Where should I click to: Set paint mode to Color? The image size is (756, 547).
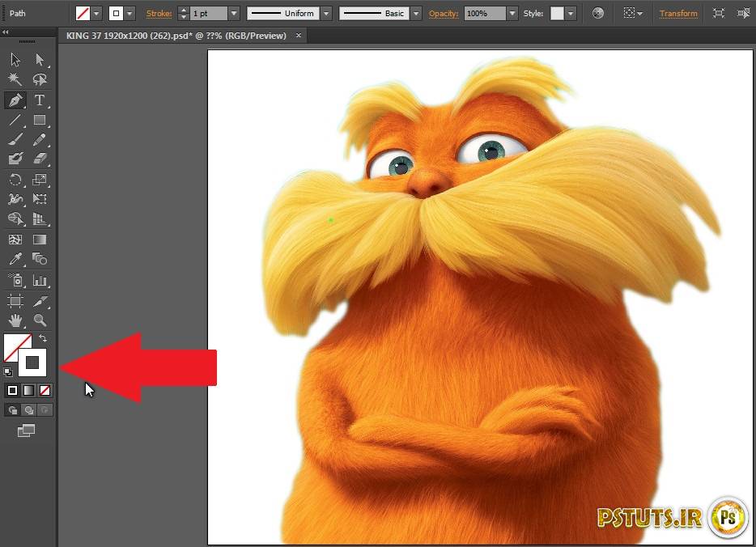(12, 390)
